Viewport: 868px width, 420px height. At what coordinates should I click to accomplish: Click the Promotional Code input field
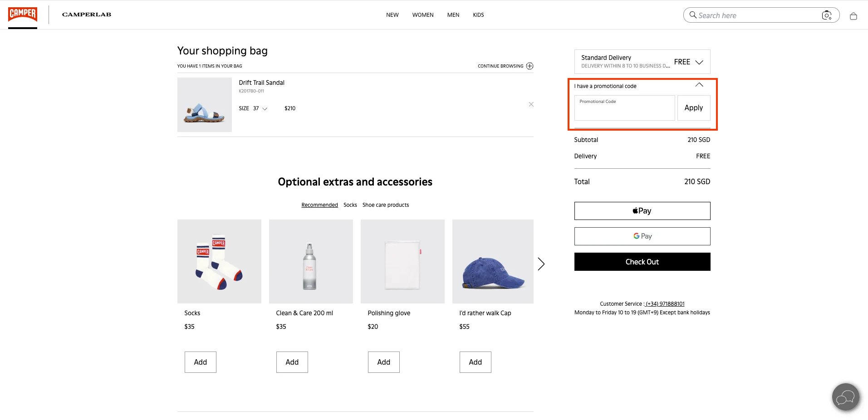[x=625, y=108]
